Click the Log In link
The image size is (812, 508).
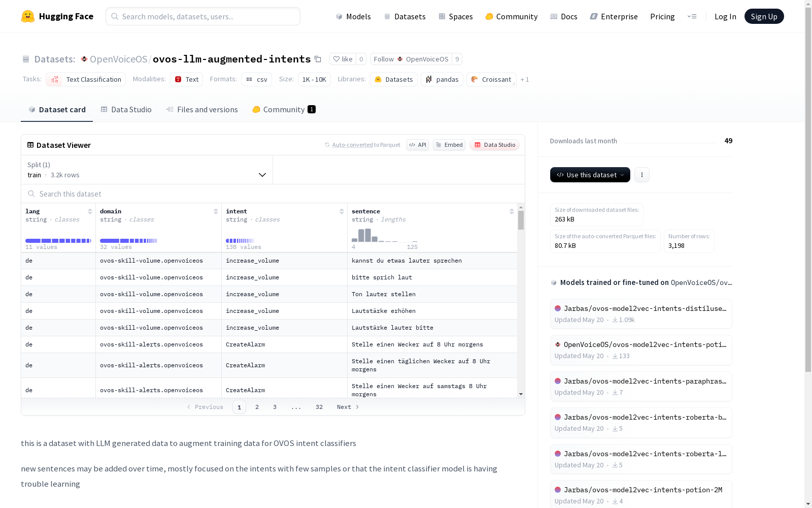(725, 16)
